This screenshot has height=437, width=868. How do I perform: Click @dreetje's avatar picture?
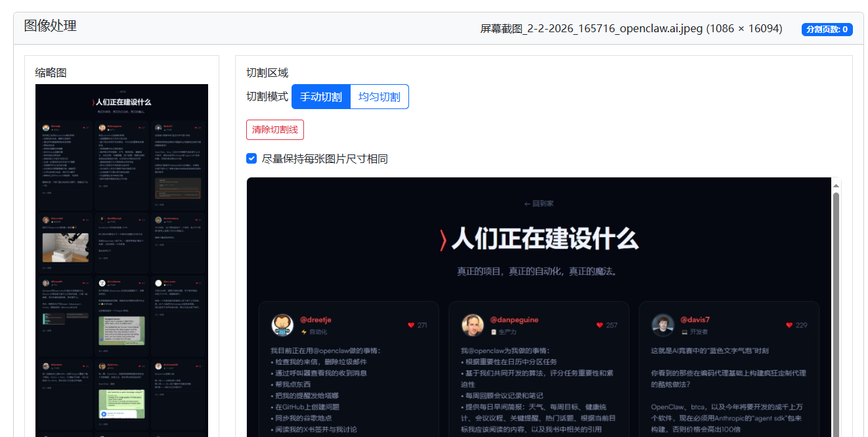click(x=282, y=325)
